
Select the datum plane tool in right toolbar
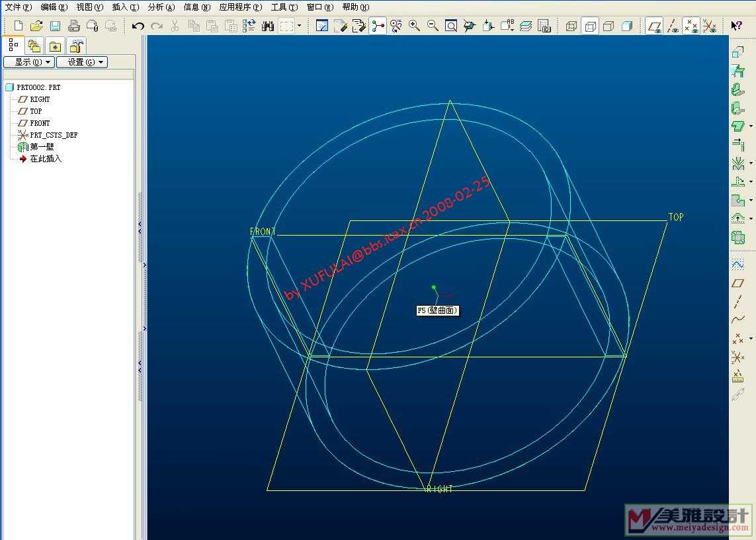[737, 283]
